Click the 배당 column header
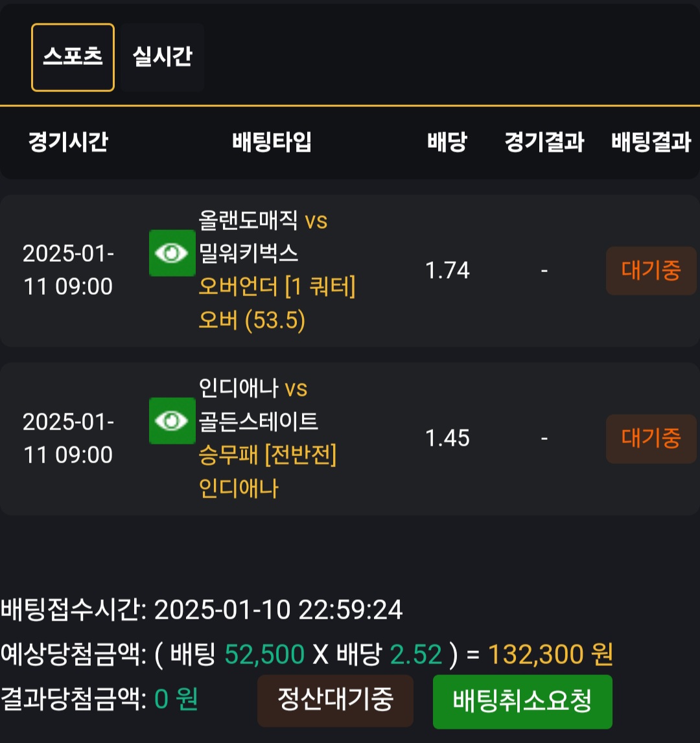 [447, 142]
